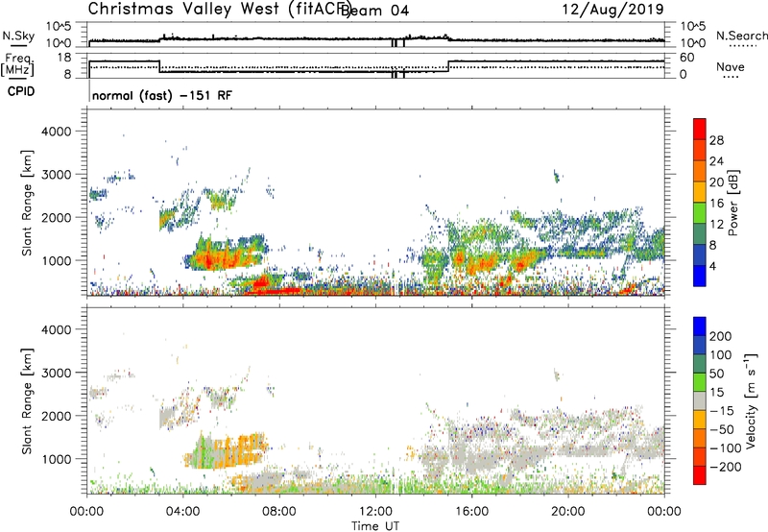Pick the blue top segment of Velocity colorbar
Viewport: 768px width, 532px height.
(700, 326)
